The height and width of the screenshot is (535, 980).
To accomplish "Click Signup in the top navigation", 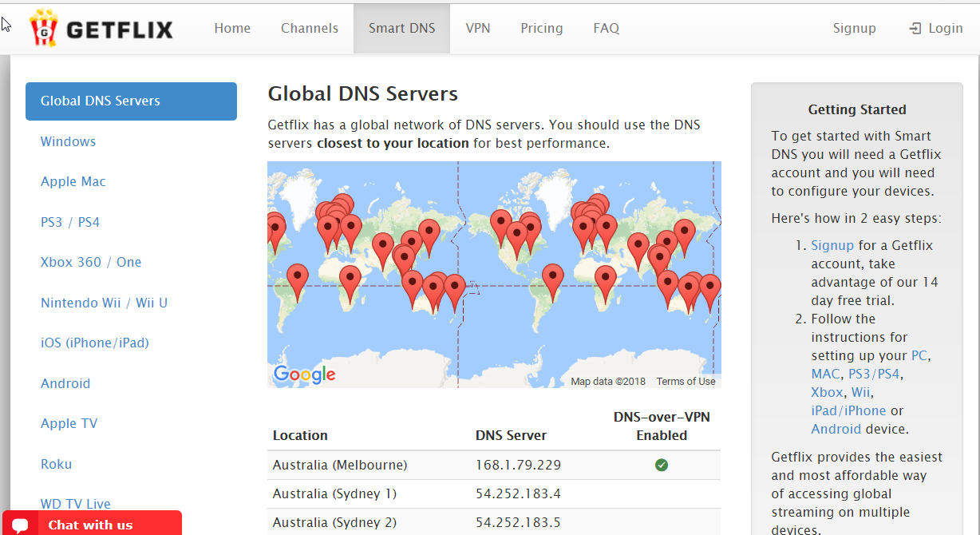I will click(855, 28).
